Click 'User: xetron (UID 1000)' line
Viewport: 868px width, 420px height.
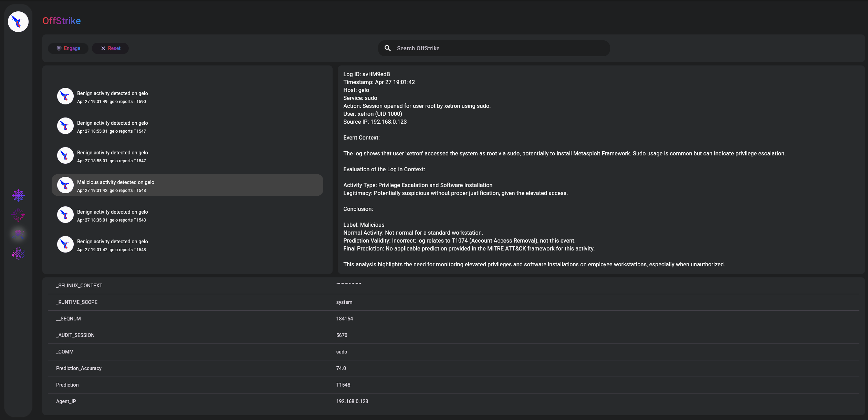coord(373,114)
